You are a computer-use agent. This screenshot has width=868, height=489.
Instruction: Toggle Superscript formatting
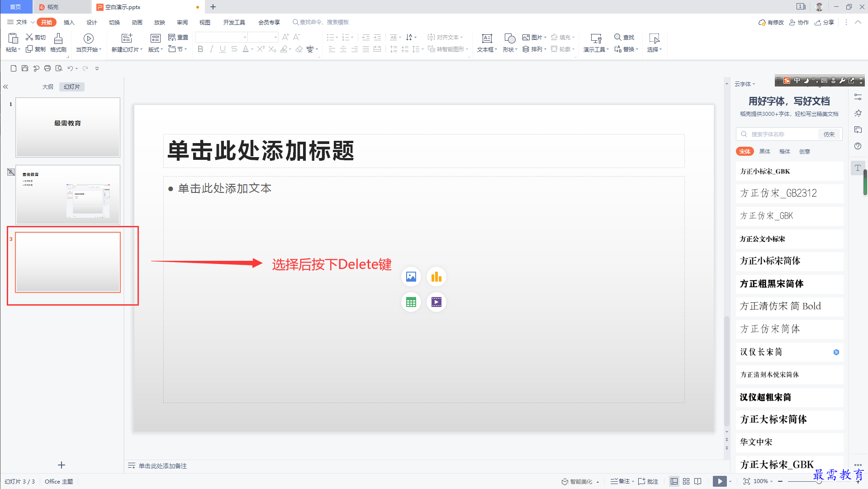261,49
